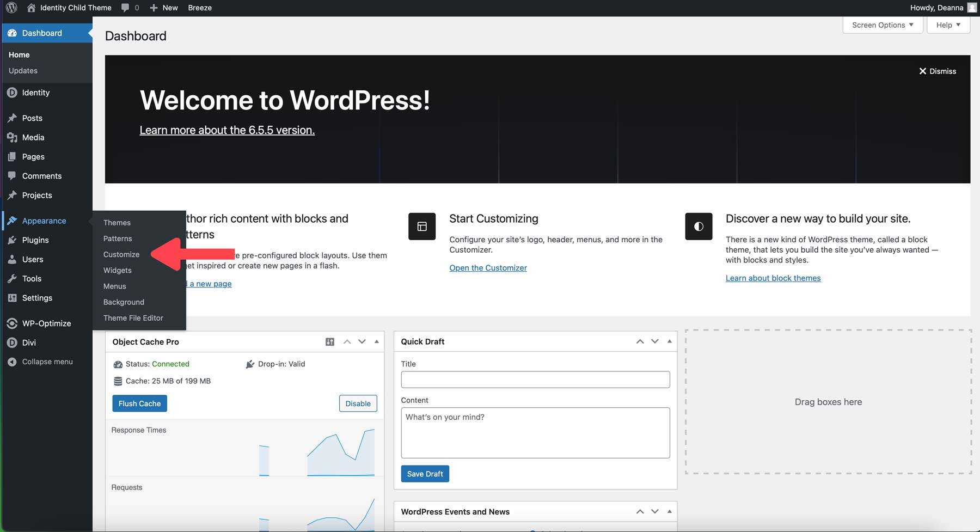Expand the Screen Options dropdown
This screenshot has height=532, width=980.
coord(883,25)
